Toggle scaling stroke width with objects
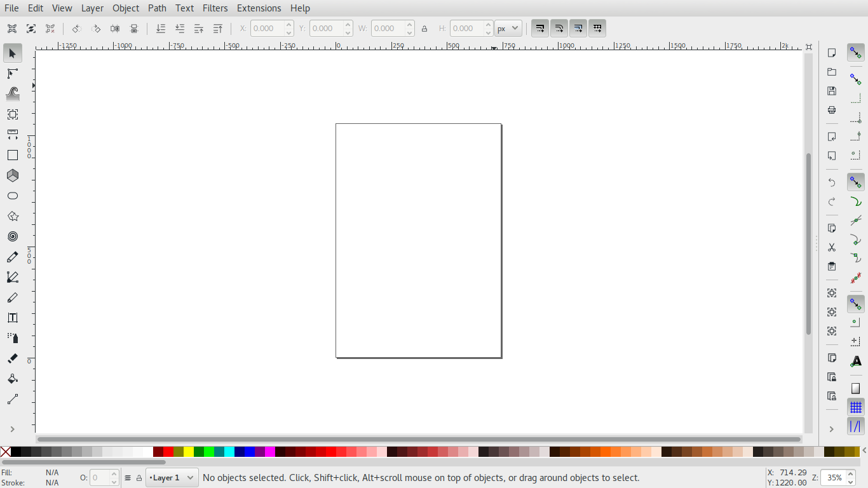Screen dimensions: 868x488 coord(540,29)
